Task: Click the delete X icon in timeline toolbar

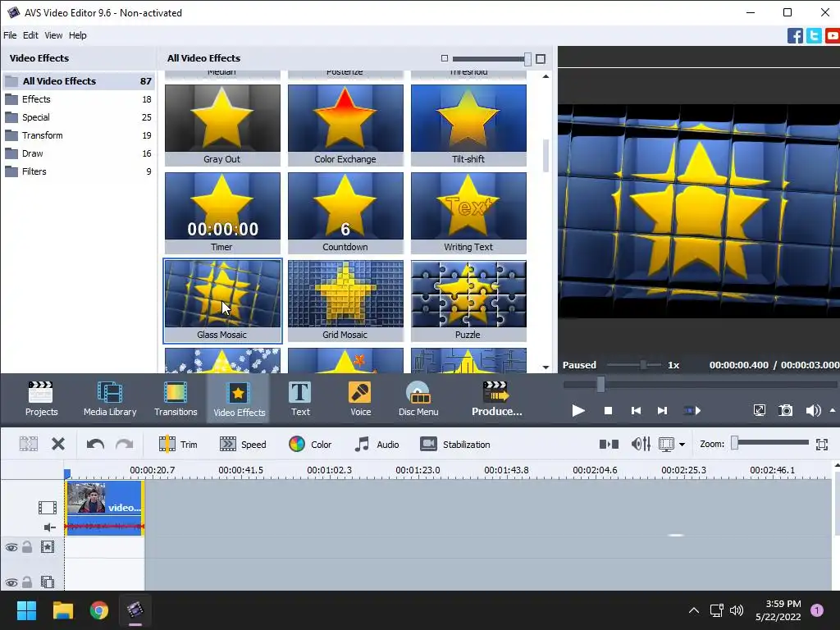Action: tap(58, 444)
